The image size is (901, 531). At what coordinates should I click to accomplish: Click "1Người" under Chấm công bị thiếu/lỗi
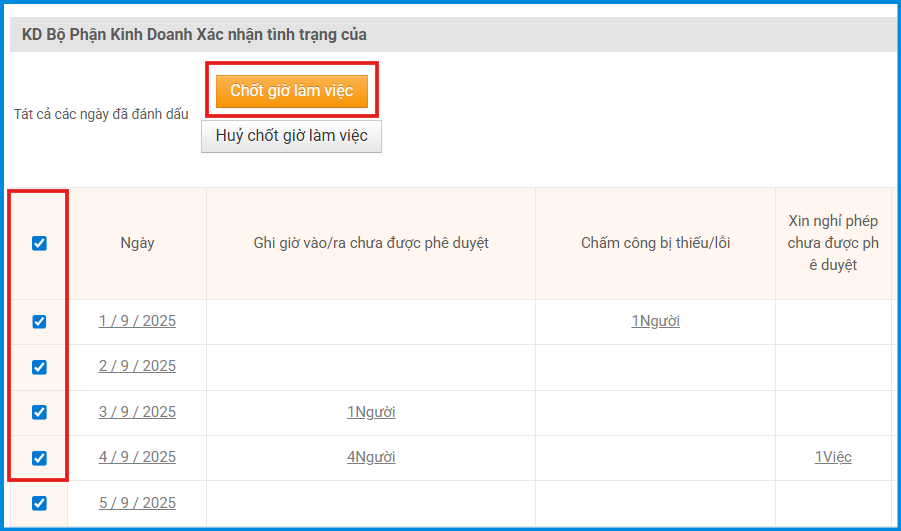pyautogui.click(x=655, y=321)
